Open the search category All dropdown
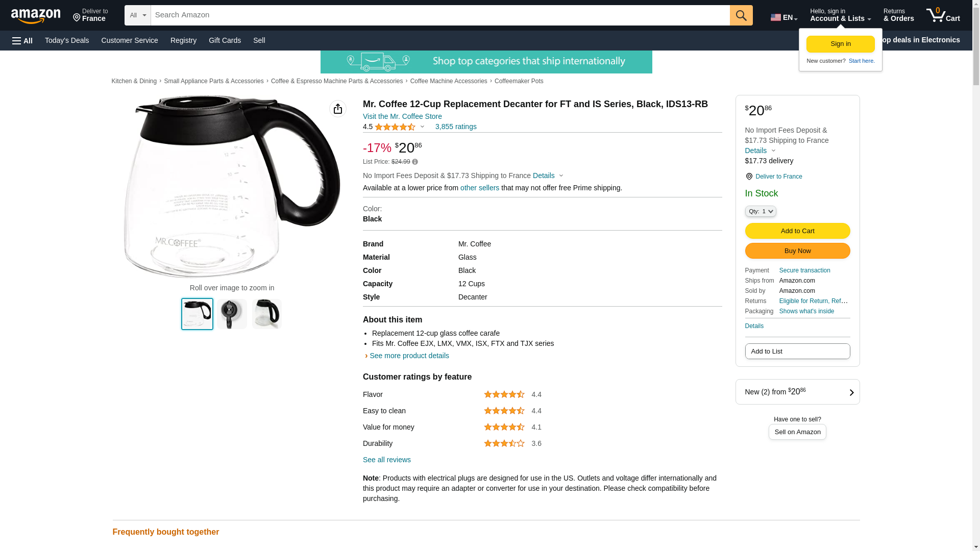The width and height of the screenshot is (980, 551). [137, 15]
